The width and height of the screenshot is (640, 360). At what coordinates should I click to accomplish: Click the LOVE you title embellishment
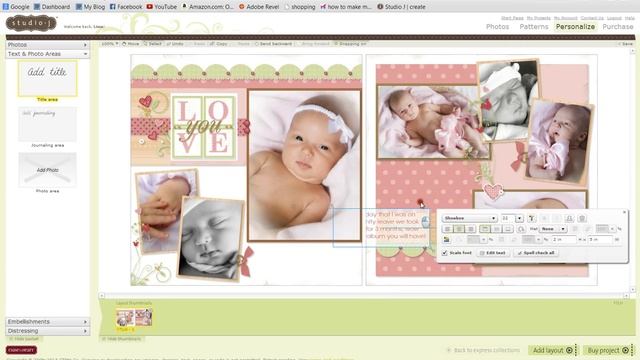coord(203,127)
